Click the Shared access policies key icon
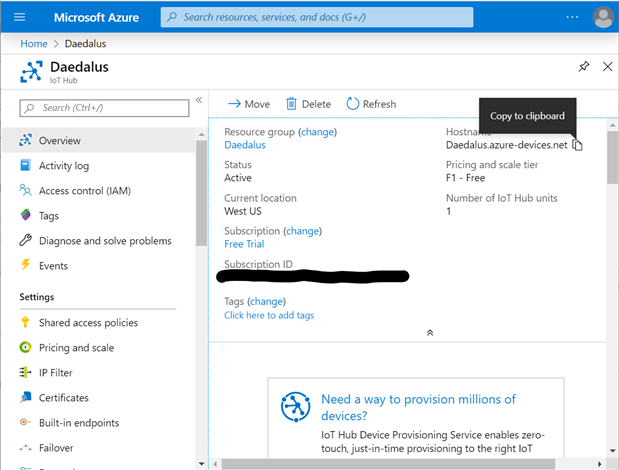Screen dimensions: 619x470 pyautogui.click(x=26, y=322)
